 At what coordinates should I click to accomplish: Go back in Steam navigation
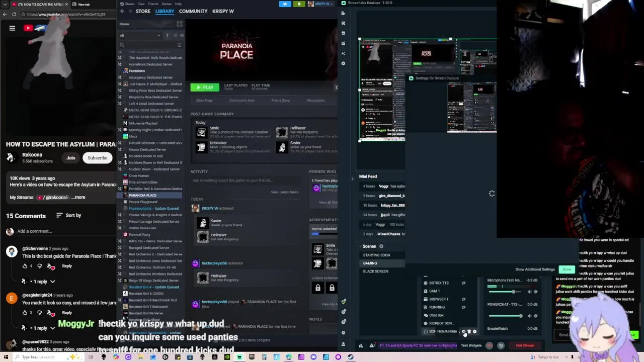[122, 11]
